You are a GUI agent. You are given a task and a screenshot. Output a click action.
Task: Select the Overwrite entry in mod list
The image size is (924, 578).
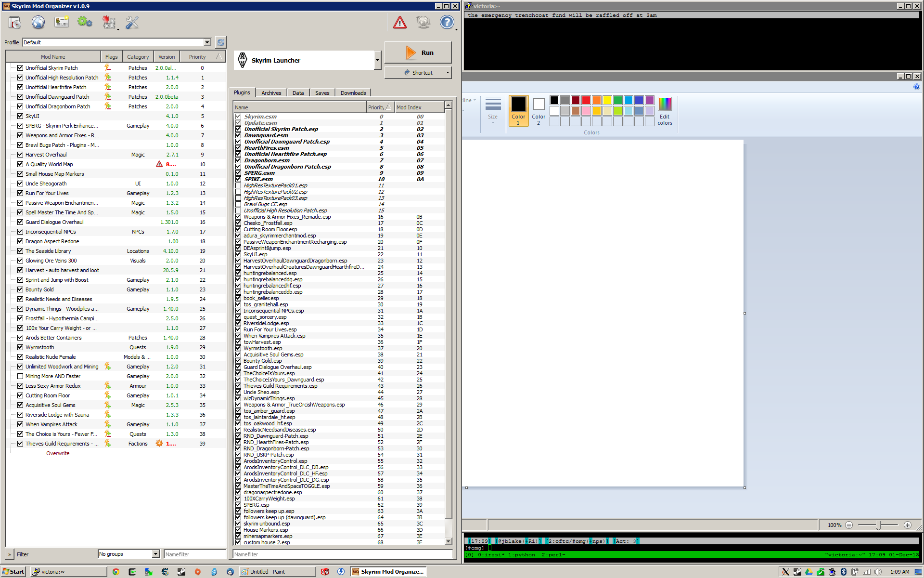coord(58,453)
